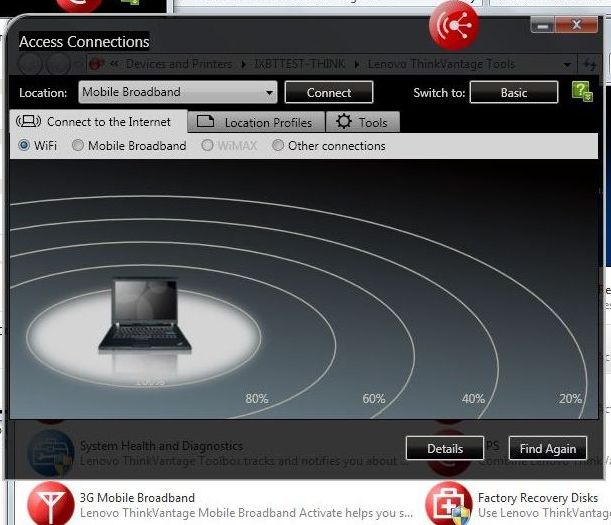
Task: Click the Connect button
Action: tap(329, 92)
